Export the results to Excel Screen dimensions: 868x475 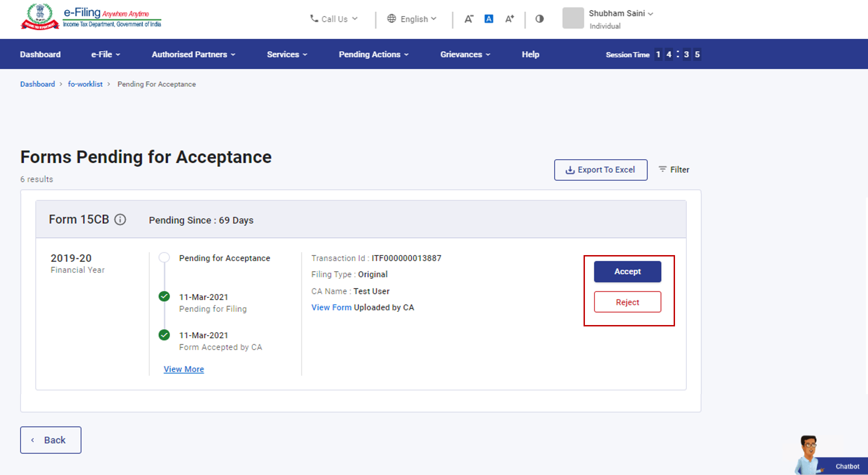[x=600, y=170]
